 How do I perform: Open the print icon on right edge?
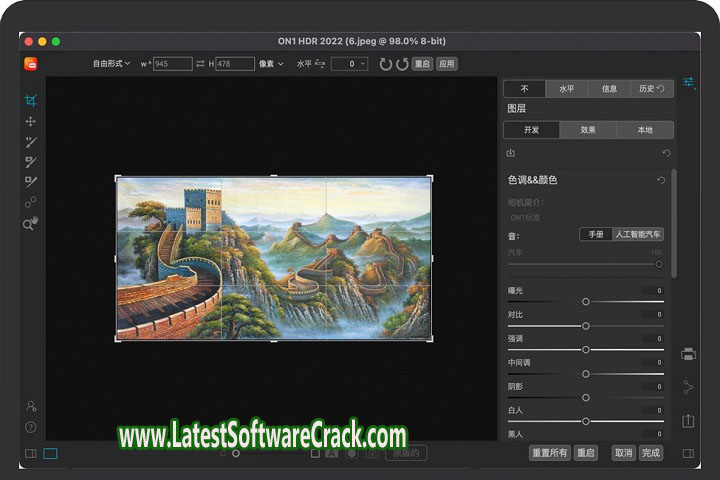pyautogui.click(x=688, y=353)
